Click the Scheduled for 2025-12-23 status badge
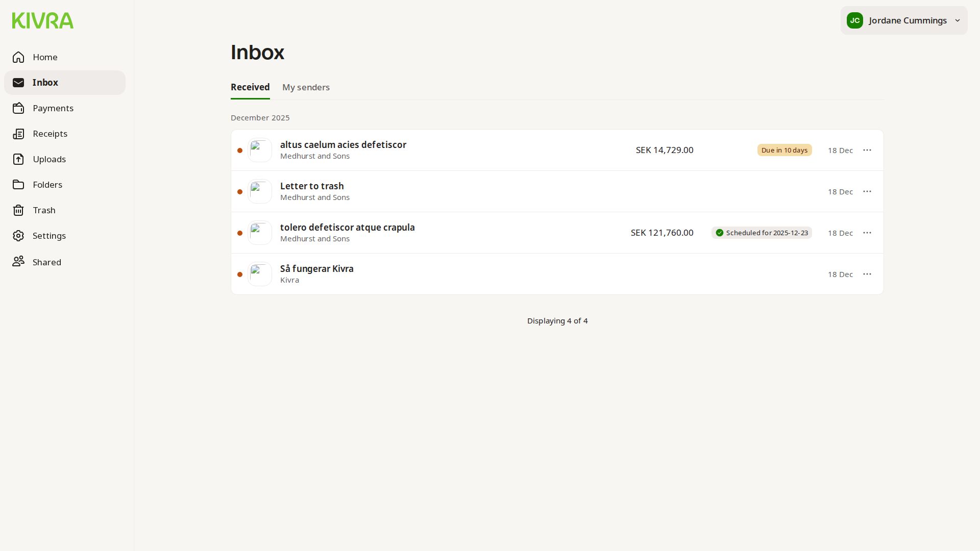 [x=762, y=233]
